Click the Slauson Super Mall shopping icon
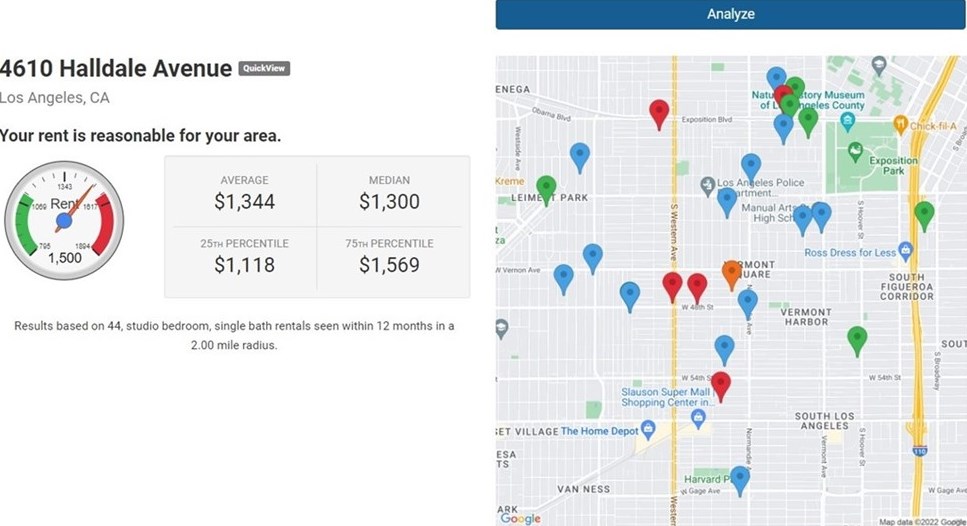 [x=698, y=413]
